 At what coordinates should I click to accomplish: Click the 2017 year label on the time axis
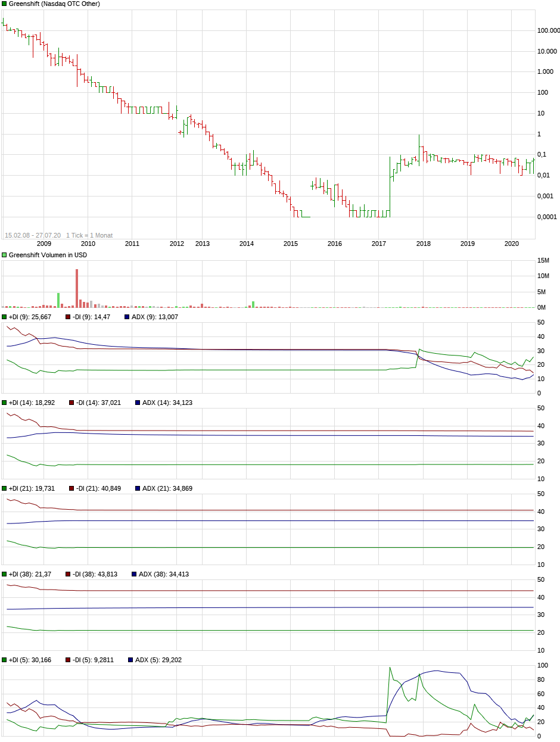379,244
